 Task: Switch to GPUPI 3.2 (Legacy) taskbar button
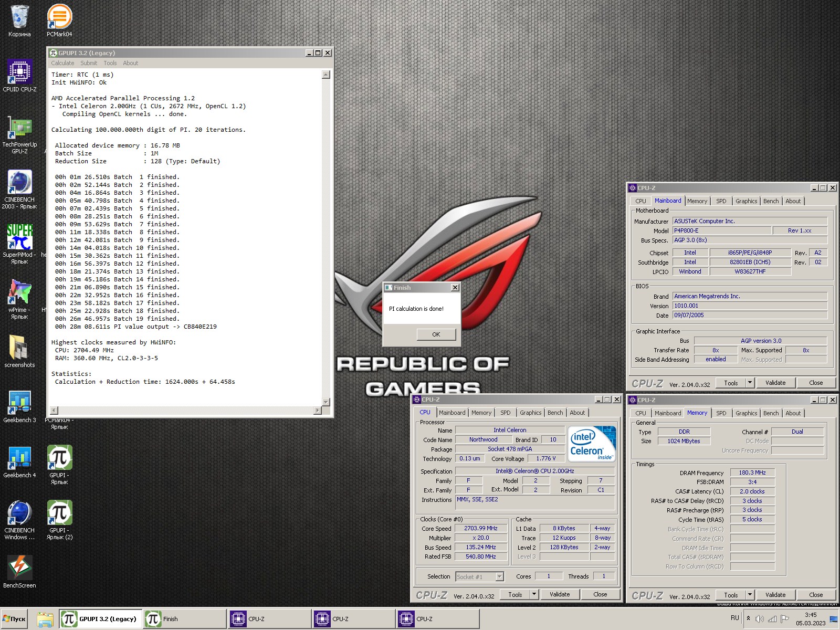click(x=100, y=619)
